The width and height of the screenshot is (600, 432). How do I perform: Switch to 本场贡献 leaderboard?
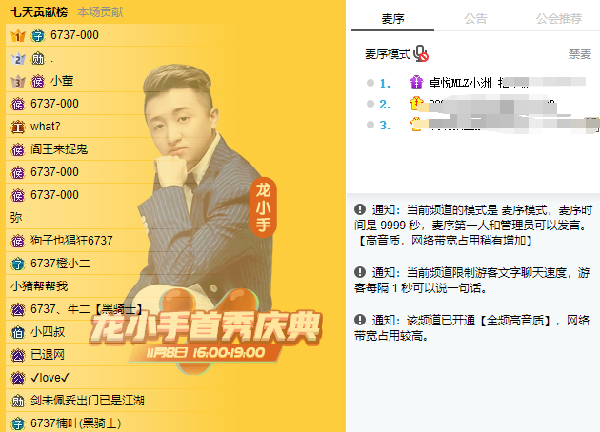100,12
